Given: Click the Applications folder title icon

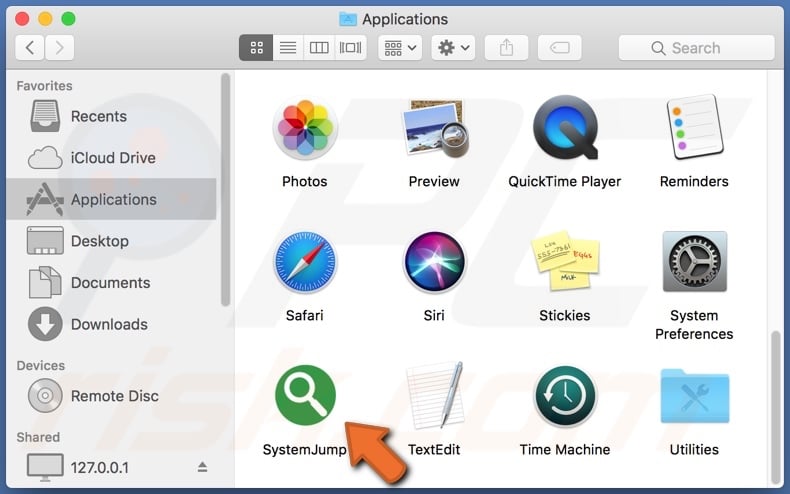Looking at the screenshot, I should click(348, 19).
